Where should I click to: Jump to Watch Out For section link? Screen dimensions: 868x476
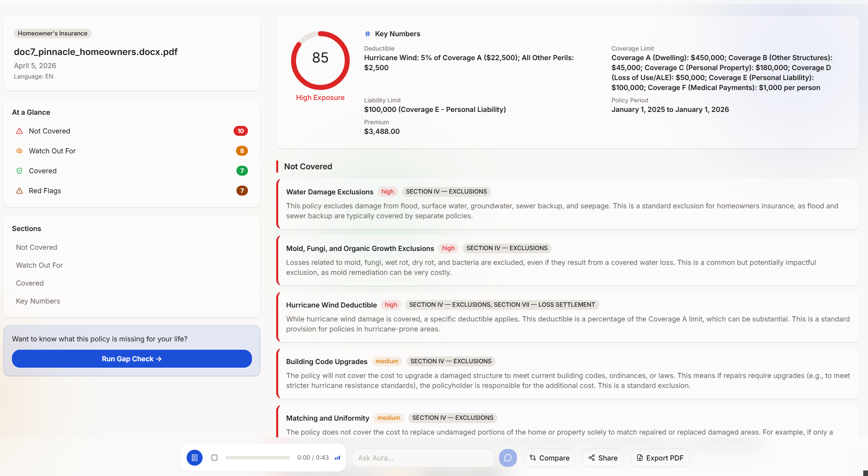click(39, 265)
